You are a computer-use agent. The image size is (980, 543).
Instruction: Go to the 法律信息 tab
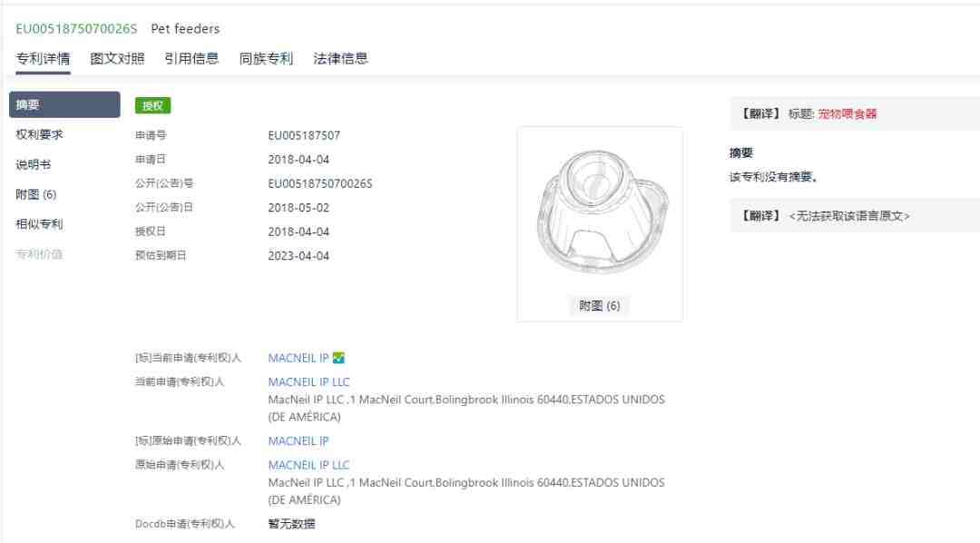(340, 59)
